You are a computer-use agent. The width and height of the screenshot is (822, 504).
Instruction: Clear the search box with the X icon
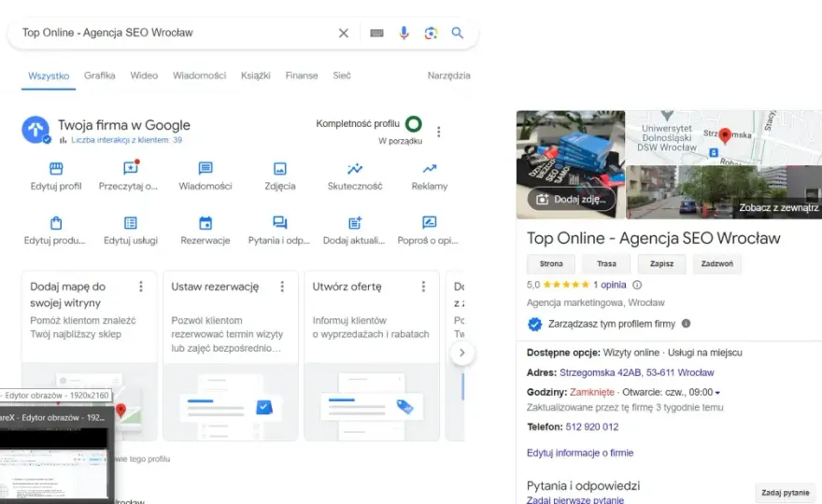tap(344, 33)
